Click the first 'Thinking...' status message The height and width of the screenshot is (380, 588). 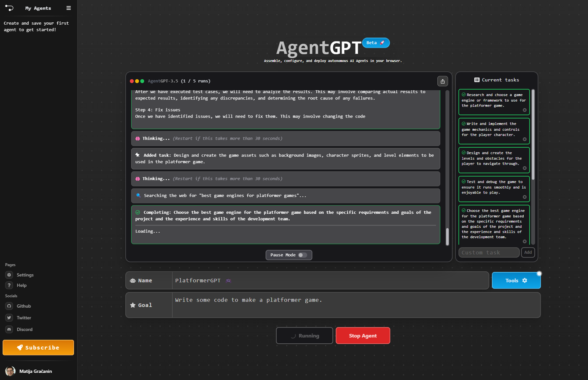286,138
